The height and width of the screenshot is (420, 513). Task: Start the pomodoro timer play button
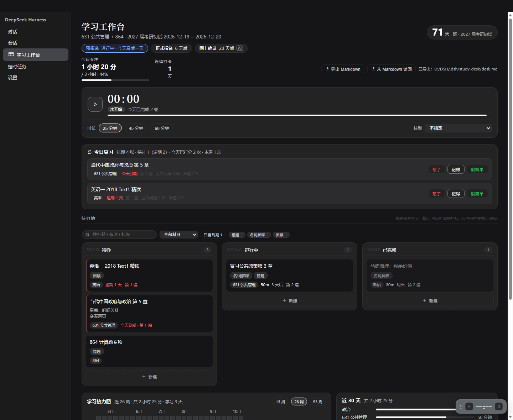95,104
